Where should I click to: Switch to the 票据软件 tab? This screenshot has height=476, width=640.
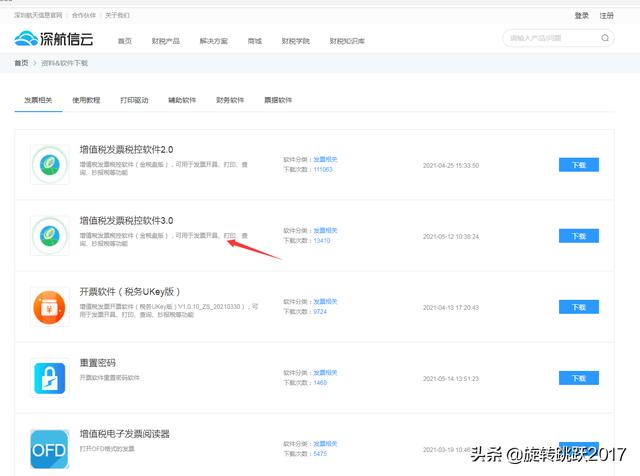pyautogui.click(x=278, y=100)
